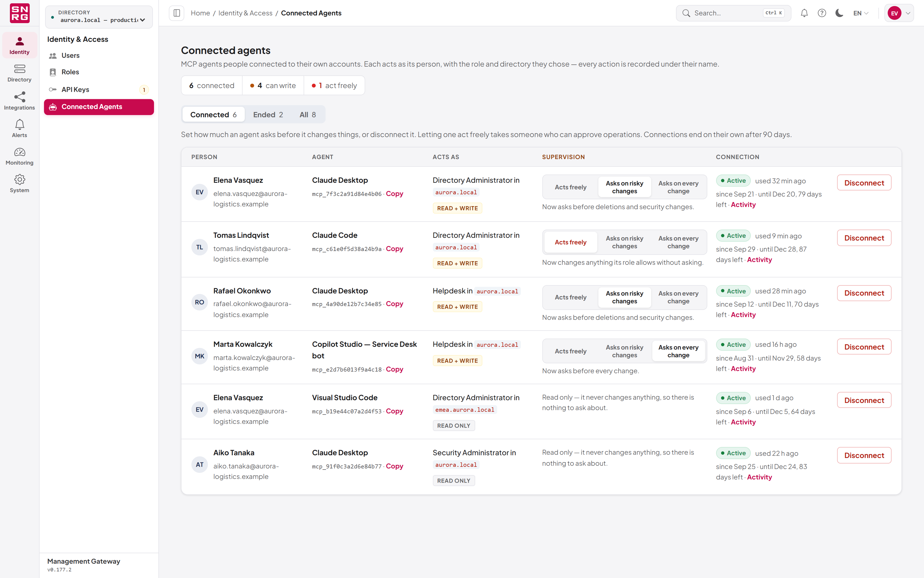View Activity for Rafael Okonkwo's connection
The image size is (924, 578).
click(x=743, y=315)
